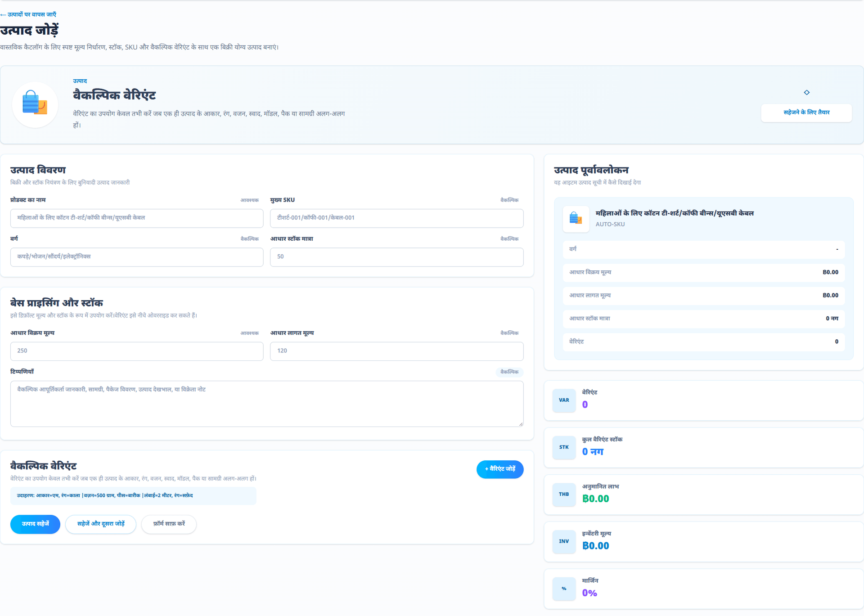Focus the 'वर्ग' category input field
The height and width of the screenshot is (616, 864).
137,257
